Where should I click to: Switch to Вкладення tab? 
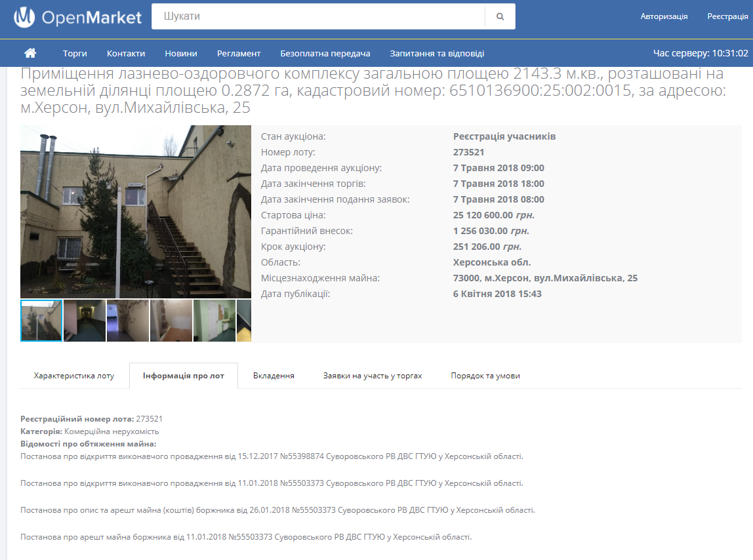click(274, 376)
